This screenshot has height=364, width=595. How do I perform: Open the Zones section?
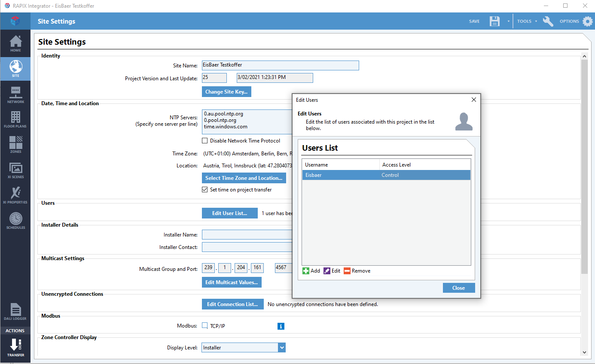coord(15,145)
